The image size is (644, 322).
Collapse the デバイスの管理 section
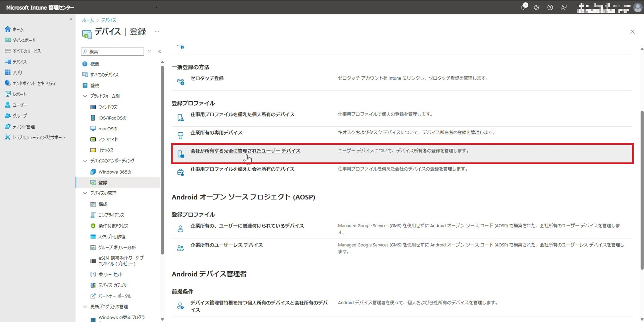(85, 193)
